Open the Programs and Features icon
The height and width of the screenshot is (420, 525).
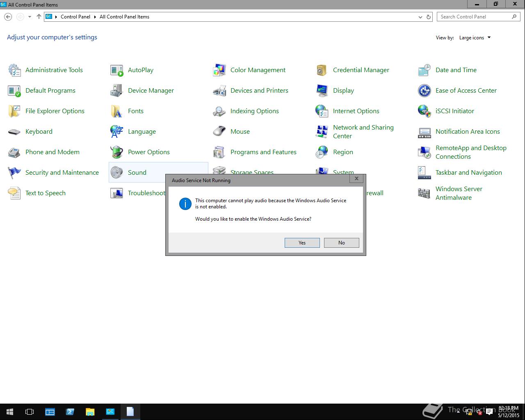[219, 152]
